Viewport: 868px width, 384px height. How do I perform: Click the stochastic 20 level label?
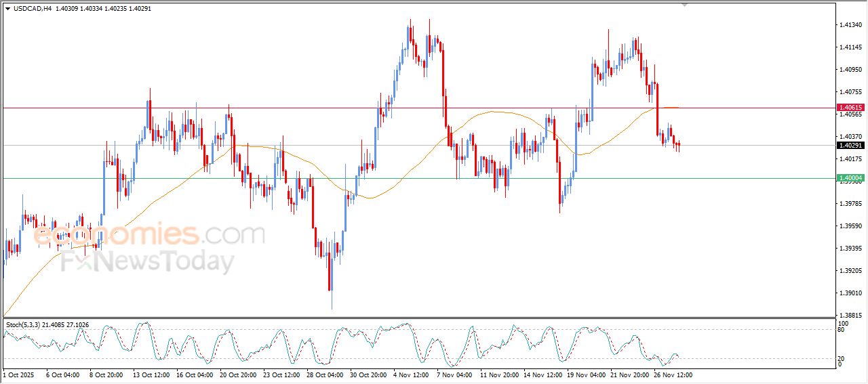pos(840,358)
